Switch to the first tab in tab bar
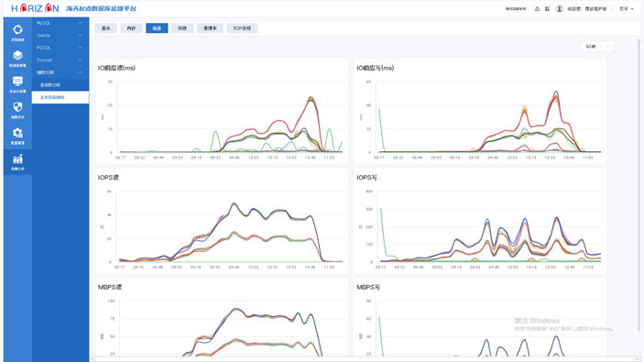This screenshot has width=644, height=362. (106, 28)
